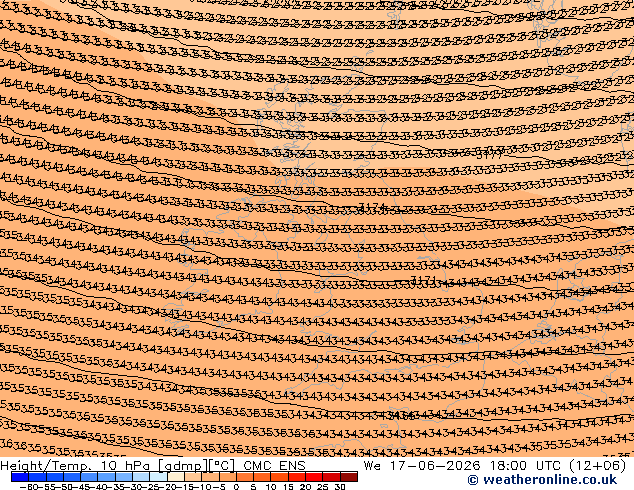Screen dimensions: 634x490
Task: Open the weatheronline.co.uk copyright link
Action: [x=542, y=480]
